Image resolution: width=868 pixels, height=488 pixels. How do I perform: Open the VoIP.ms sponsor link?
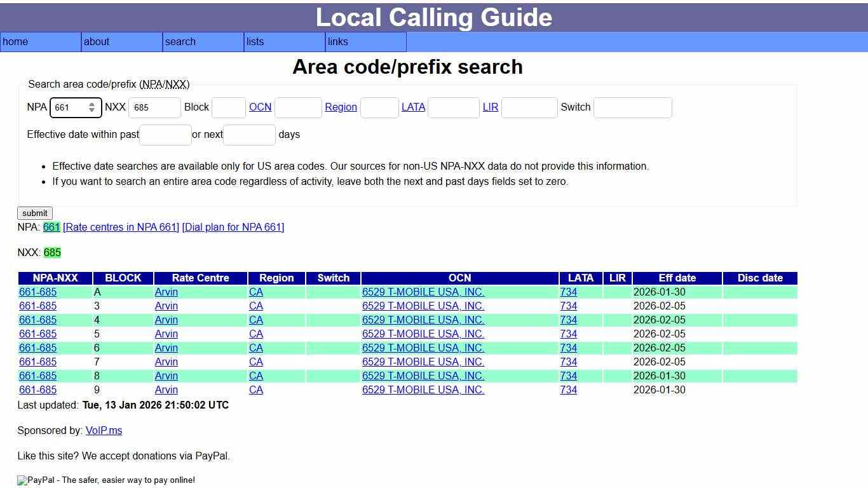click(x=104, y=430)
